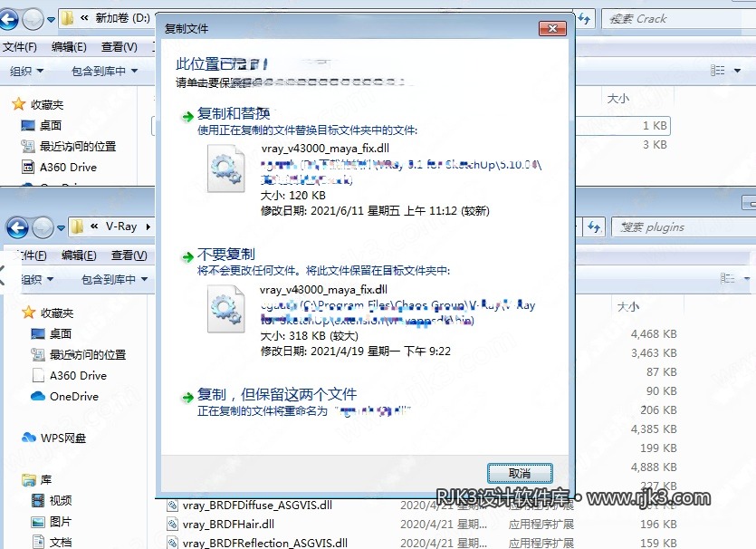
Task: Click 大小 column header in top window
Action: (x=618, y=99)
